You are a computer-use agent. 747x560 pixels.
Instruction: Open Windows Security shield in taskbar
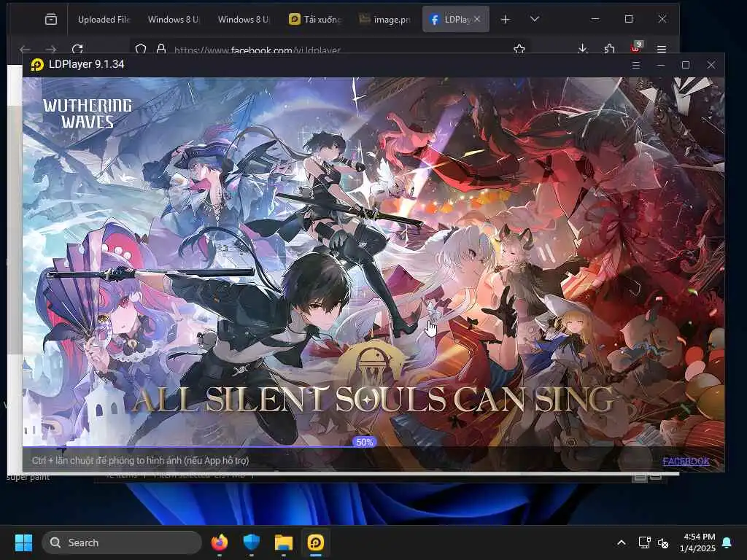(252, 542)
